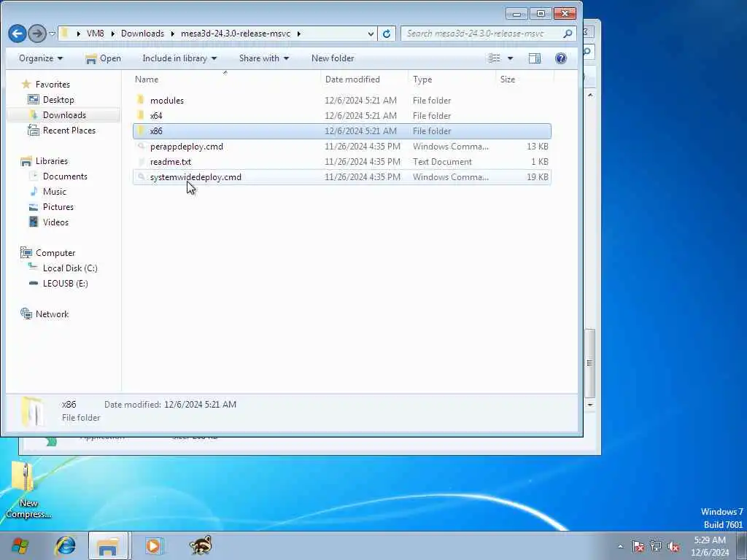
Task: Click the systemwidedeploy.cmd file icon
Action: click(141, 176)
